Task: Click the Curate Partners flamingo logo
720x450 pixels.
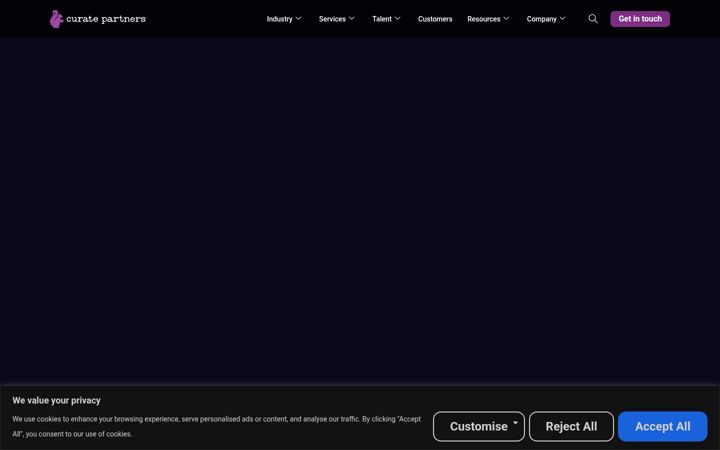Action: [x=56, y=19]
